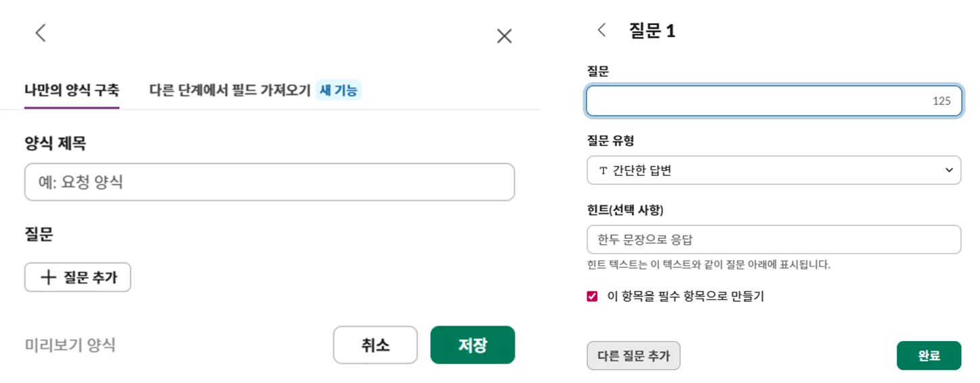Click the plus icon on 질문 추가

point(47,277)
